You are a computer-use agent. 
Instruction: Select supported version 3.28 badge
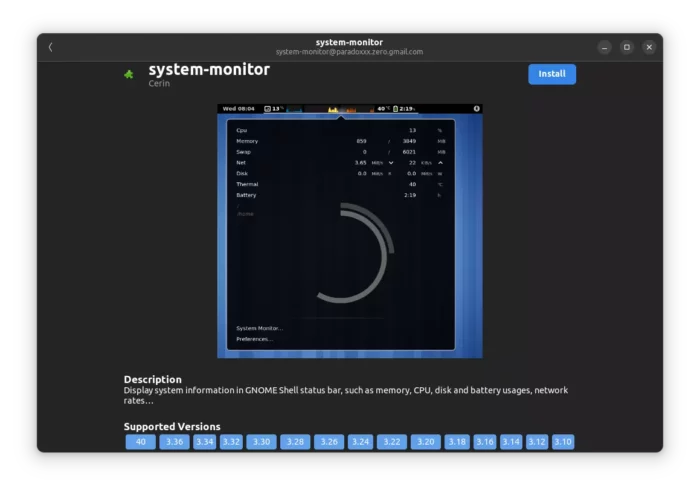coord(295,442)
